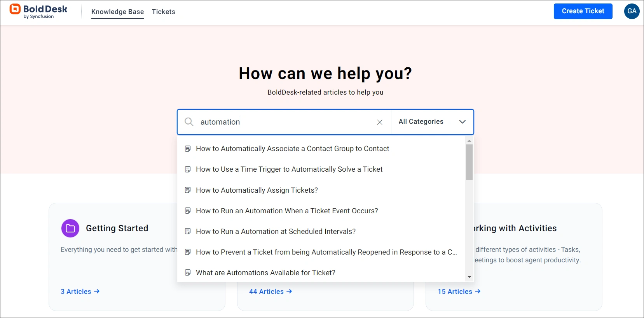Click the purple Getting Started folder icon
The width and height of the screenshot is (644, 318).
(x=70, y=228)
